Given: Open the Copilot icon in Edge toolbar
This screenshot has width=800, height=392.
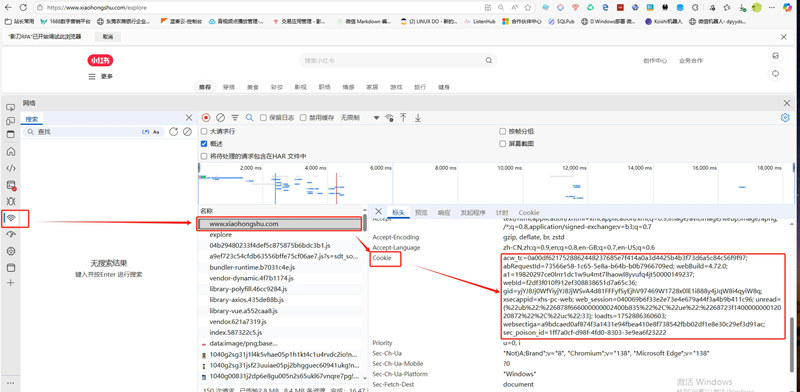Looking at the screenshot, I should (786, 8).
